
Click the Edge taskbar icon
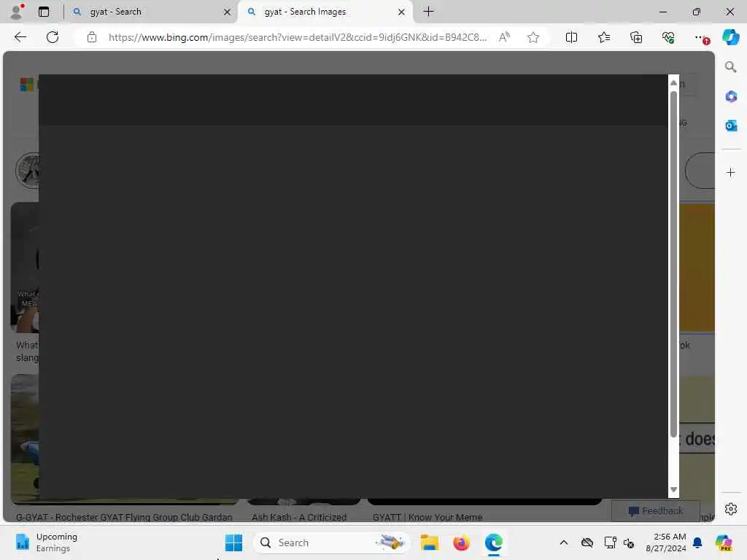(494, 542)
